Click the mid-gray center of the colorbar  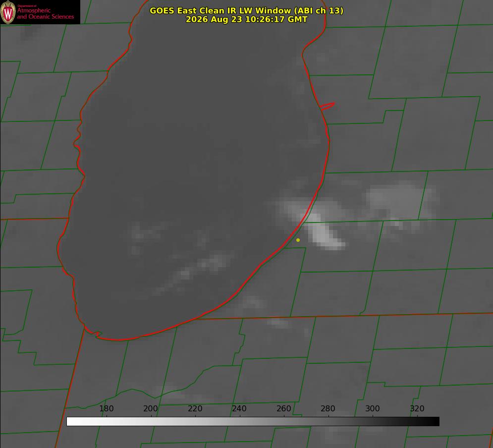pos(253,422)
